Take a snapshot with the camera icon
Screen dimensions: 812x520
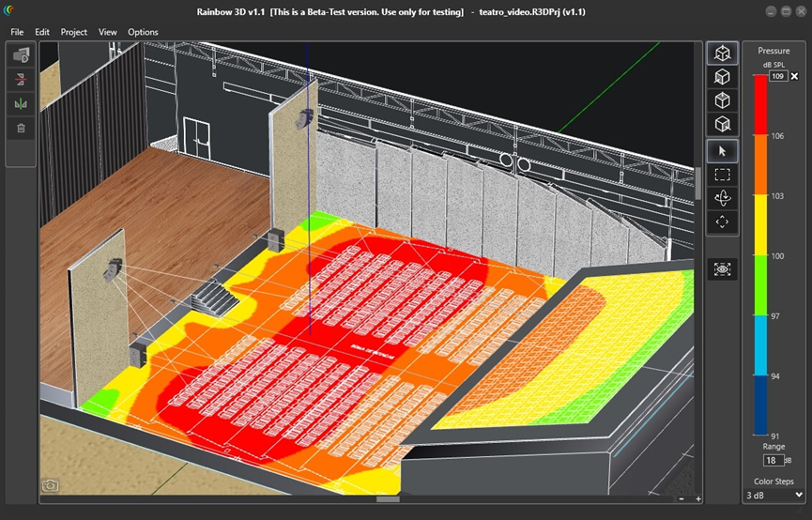click(x=50, y=485)
